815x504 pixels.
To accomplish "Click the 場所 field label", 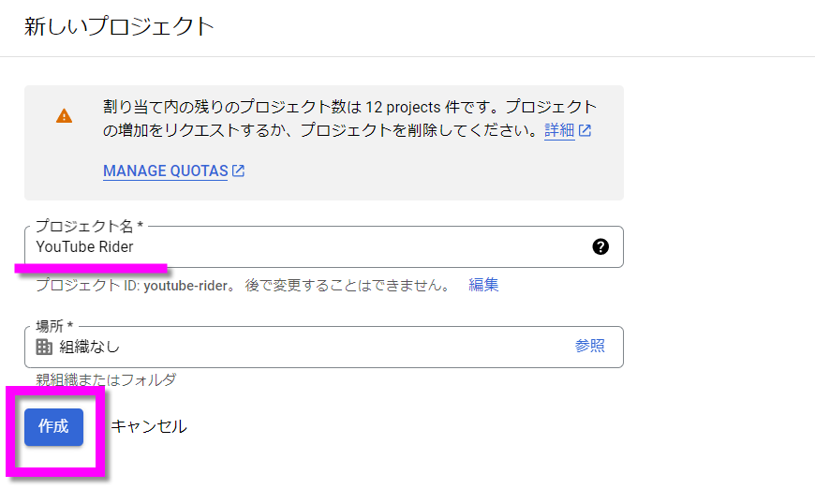I will (x=54, y=326).
